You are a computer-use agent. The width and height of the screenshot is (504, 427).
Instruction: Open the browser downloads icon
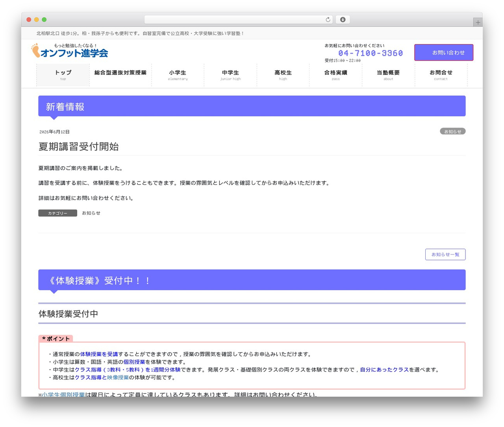coord(343,20)
